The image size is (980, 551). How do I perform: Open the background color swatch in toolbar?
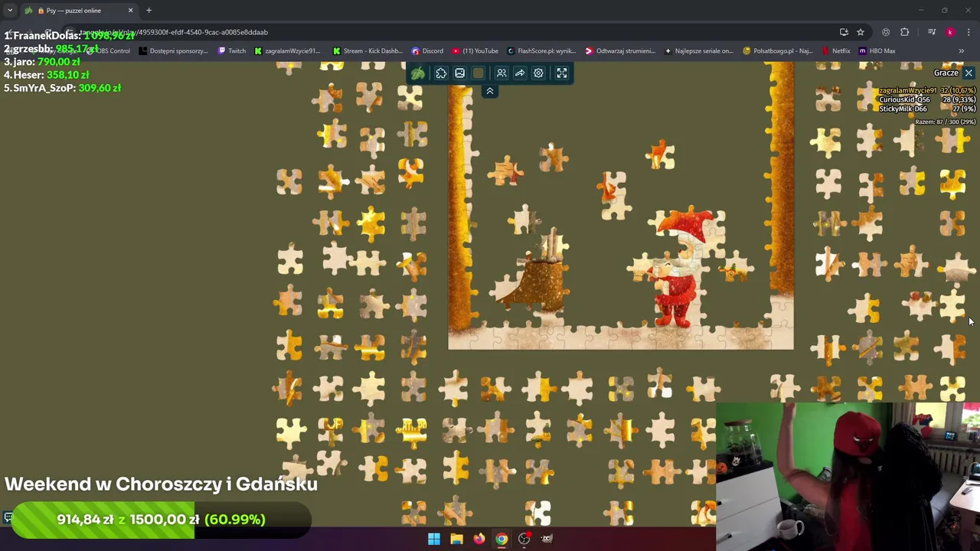click(x=479, y=73)
